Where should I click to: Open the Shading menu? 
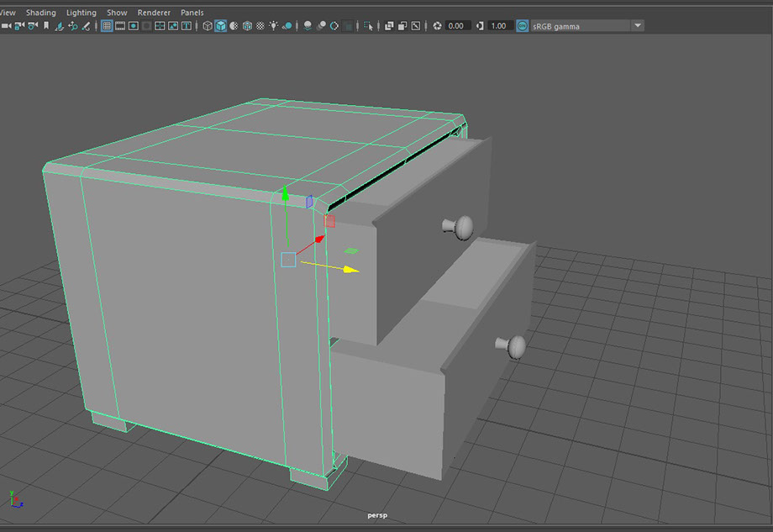click(x=40, y=13)
